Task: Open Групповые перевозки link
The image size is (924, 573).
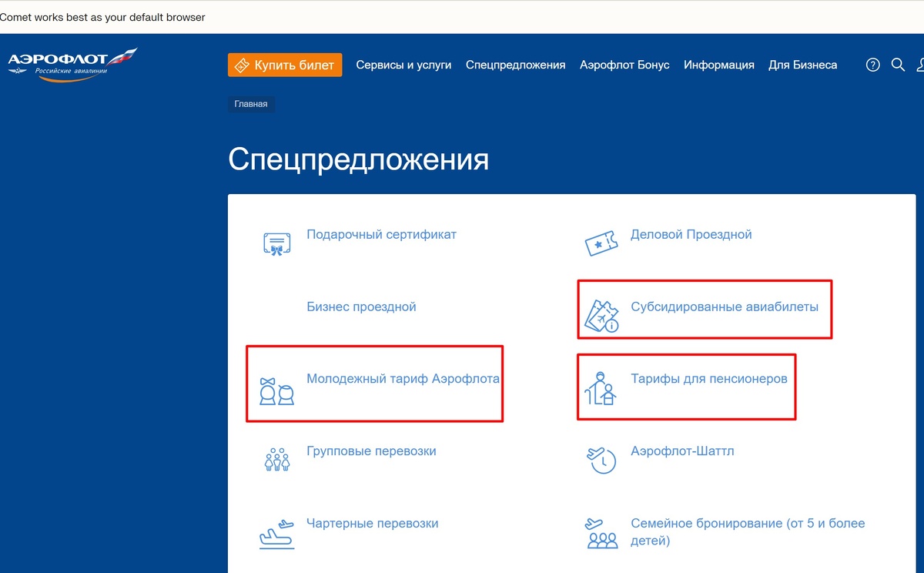Action: [371, 451]
